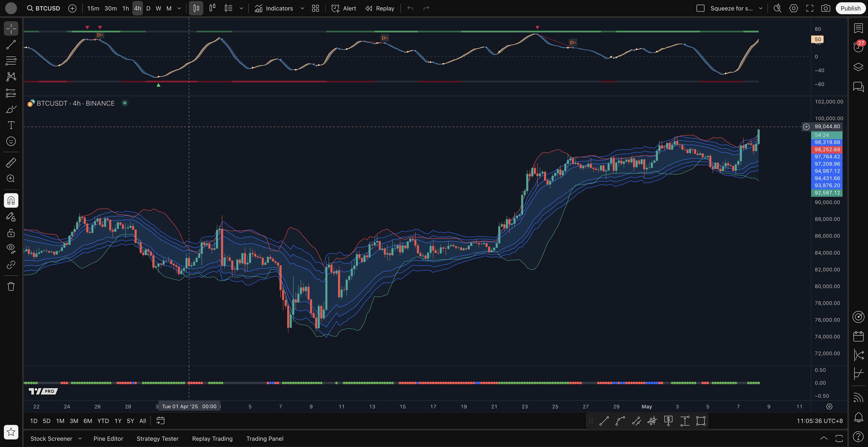This screenshot has height=447, width=868.
Task: Open the watchlist panel icon
Action: tap(858, 28)
